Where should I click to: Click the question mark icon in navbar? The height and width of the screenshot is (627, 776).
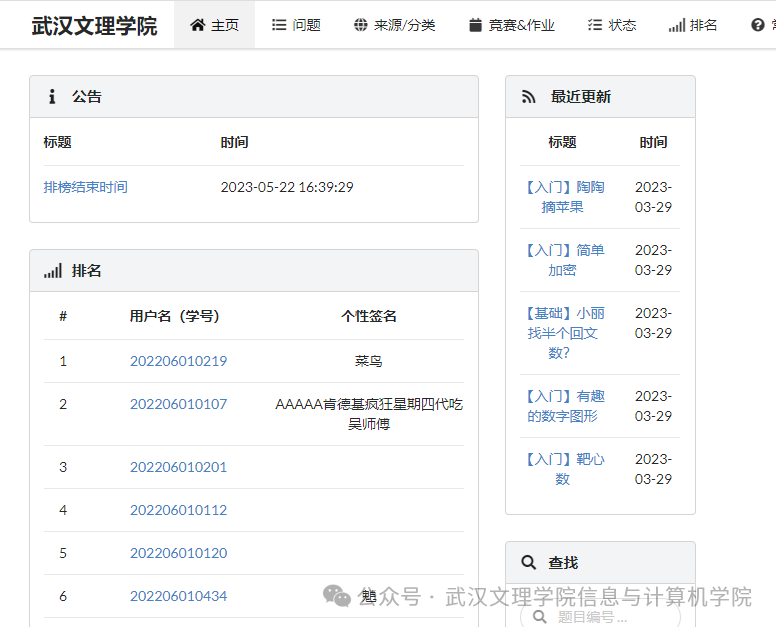pos(757,25)
